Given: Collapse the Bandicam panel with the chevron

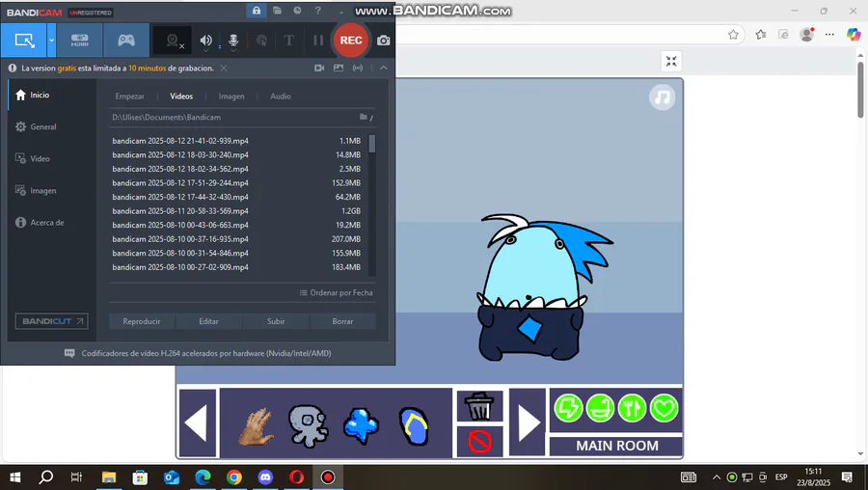Looking at the screenshot, I should click(x=383, y=68).
